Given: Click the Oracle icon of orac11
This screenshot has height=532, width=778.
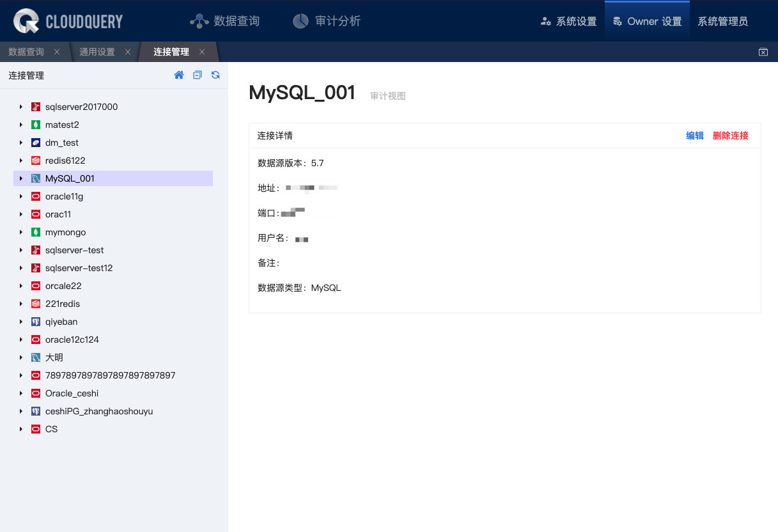Looking at the screenshot, I should [36, 214].
